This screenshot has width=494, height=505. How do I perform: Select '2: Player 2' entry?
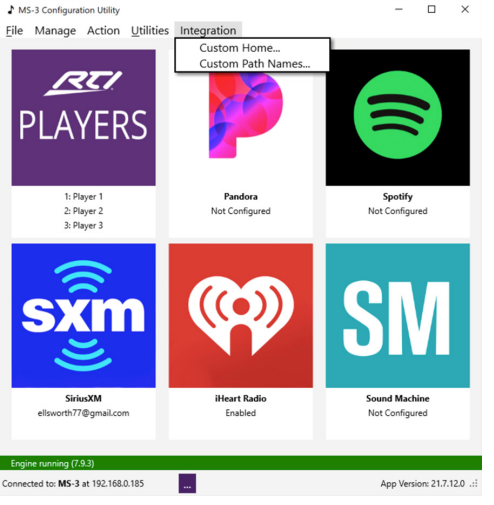click(x=83, y=211)
